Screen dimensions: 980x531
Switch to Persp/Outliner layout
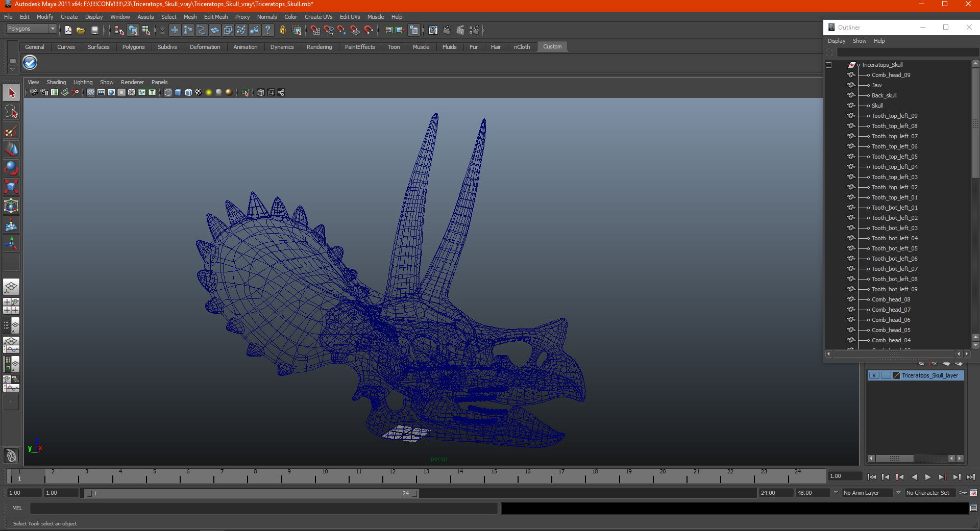11,325
